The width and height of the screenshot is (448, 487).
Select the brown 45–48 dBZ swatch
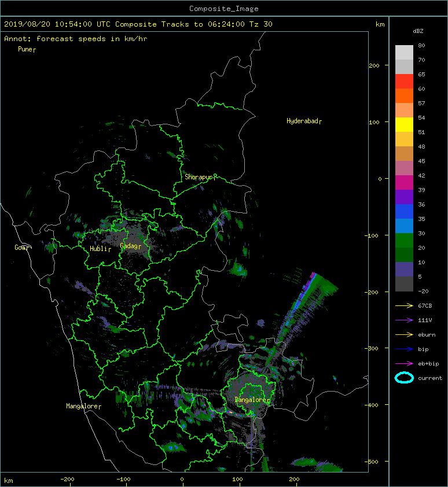(404, 153)
